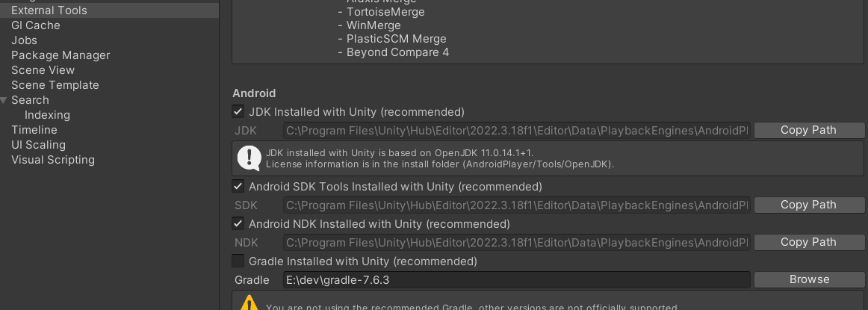Select UI Scaling category
868x310 pixels.
tap(38, 145)
